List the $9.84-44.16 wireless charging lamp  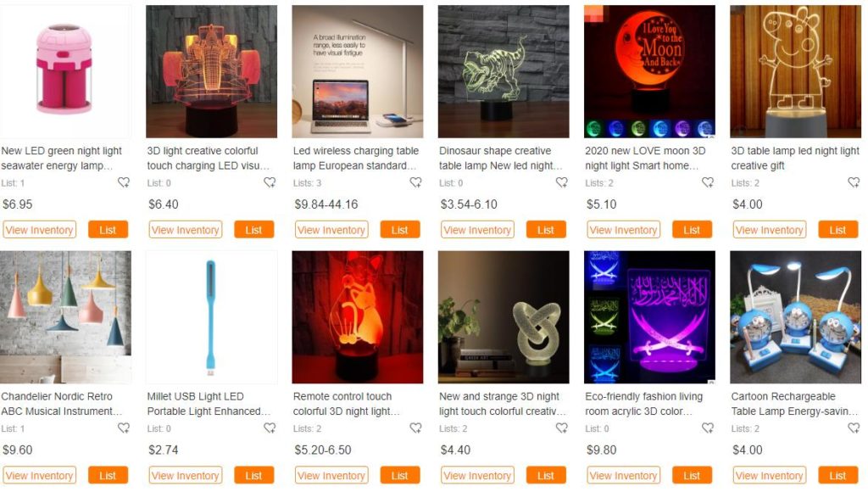click(x=400, y=230)
